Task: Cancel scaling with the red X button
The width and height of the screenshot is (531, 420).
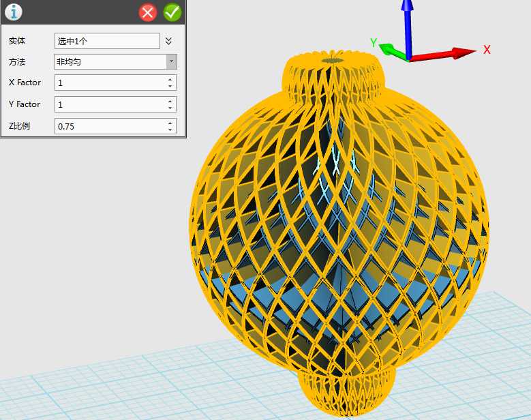Action: [x=148, y=12]
